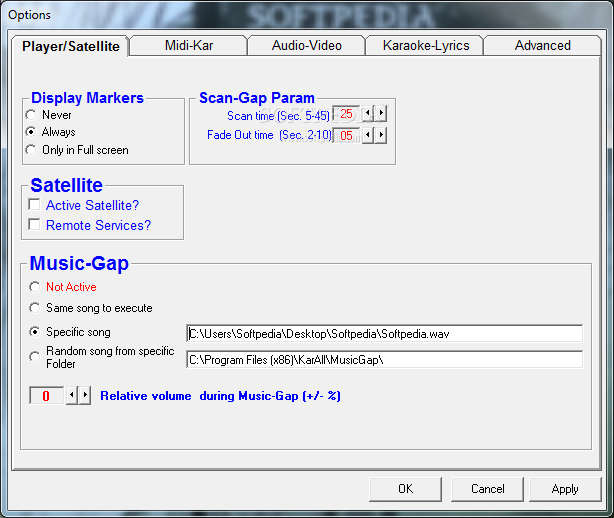Switch to the Midi-Kar tab

pyautogui.click(x=189, y=46)
